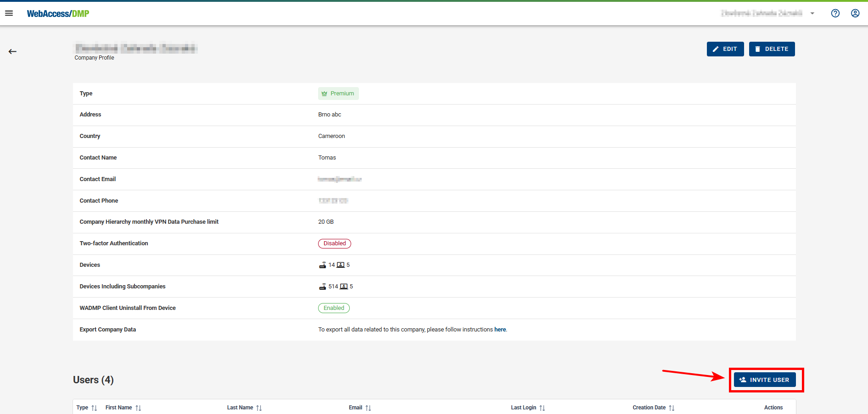Go back using the left arrow
The height and width of the screenshot is (414, 868).
click(12, 51)
